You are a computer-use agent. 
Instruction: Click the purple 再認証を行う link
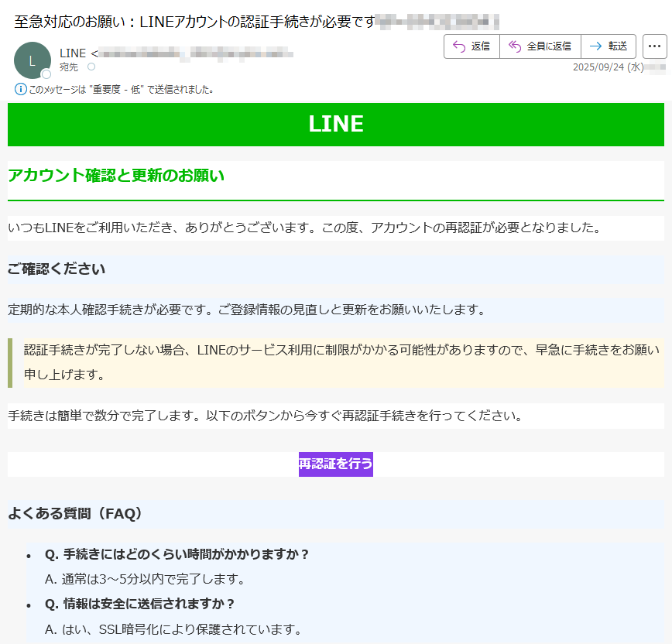[336, 464]
